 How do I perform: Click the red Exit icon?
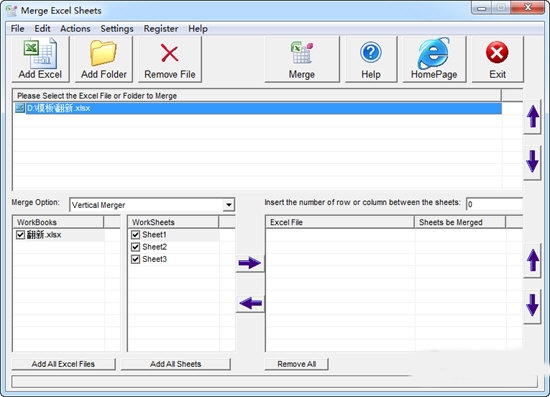(497, 53)
